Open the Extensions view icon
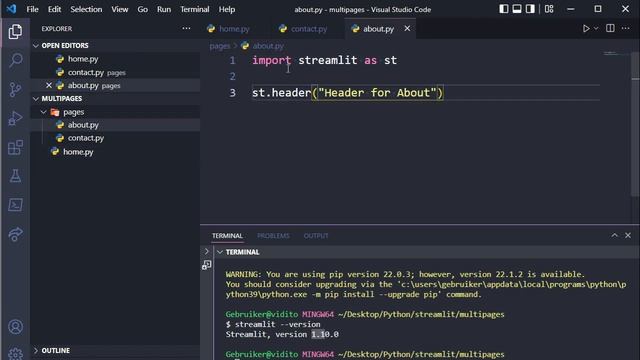Screen dimensions: 640x360 click(x=15, y=147)
